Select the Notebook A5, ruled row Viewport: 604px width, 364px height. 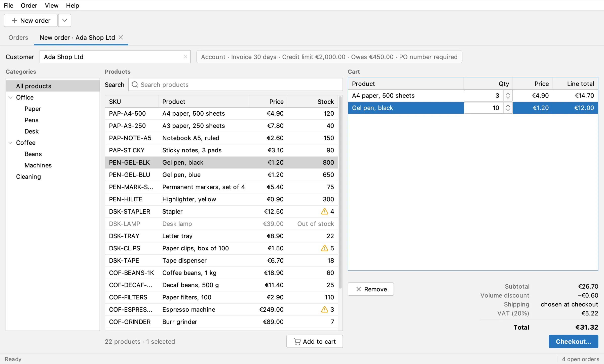pyautogui.click(x=221, y=138)
